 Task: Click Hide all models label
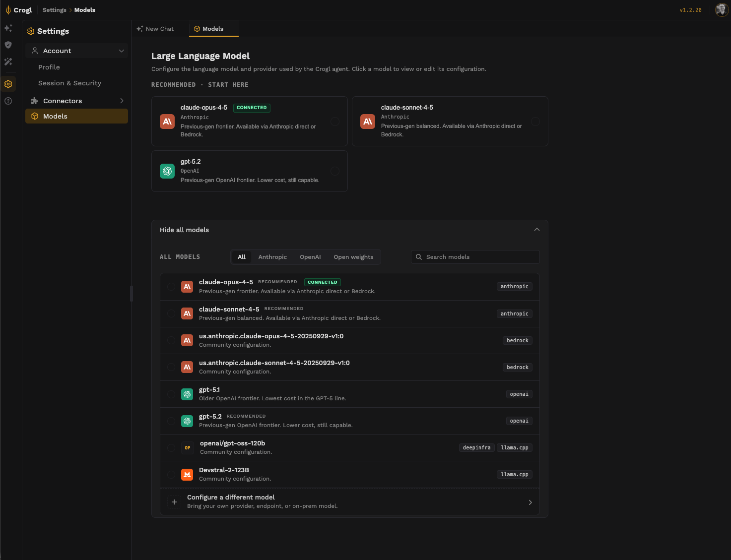[184, 230]
